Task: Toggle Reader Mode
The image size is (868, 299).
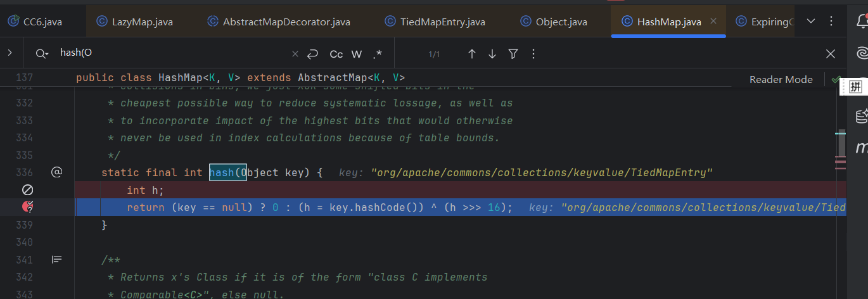Action: coord(781,79)
